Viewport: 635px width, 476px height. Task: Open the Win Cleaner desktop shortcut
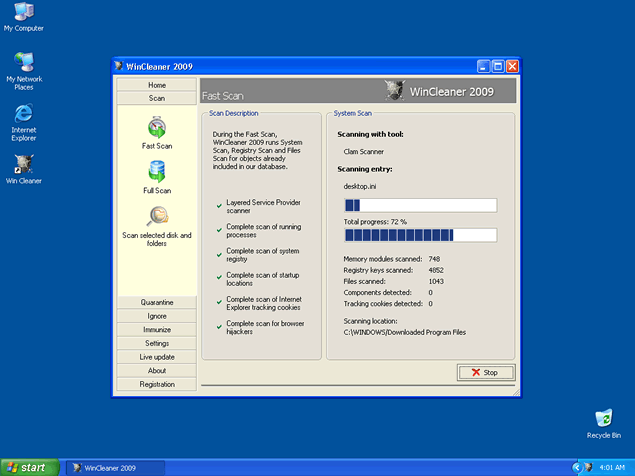23,163
